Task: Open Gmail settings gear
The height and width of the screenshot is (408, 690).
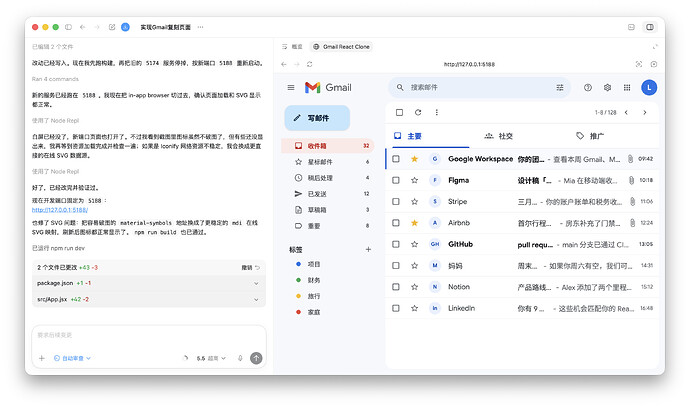Action: pyautogui.click(x=607, y=88)
